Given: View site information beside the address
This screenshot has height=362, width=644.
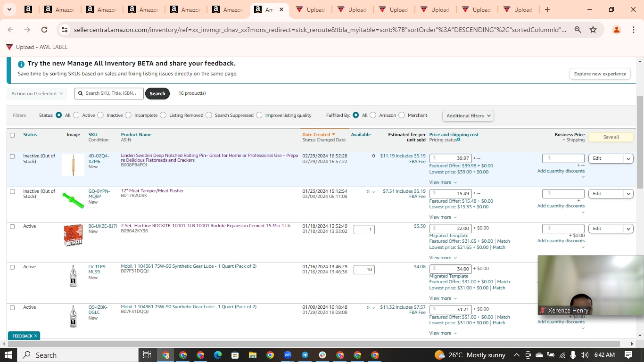Looking at the screenshot, I should [65, 30].
